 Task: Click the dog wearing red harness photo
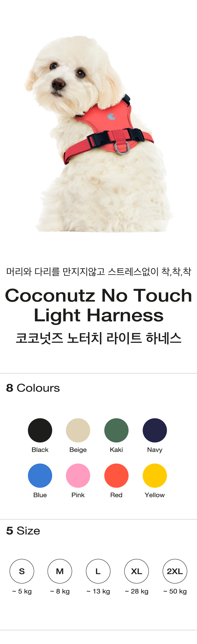[x=99, y=134]
